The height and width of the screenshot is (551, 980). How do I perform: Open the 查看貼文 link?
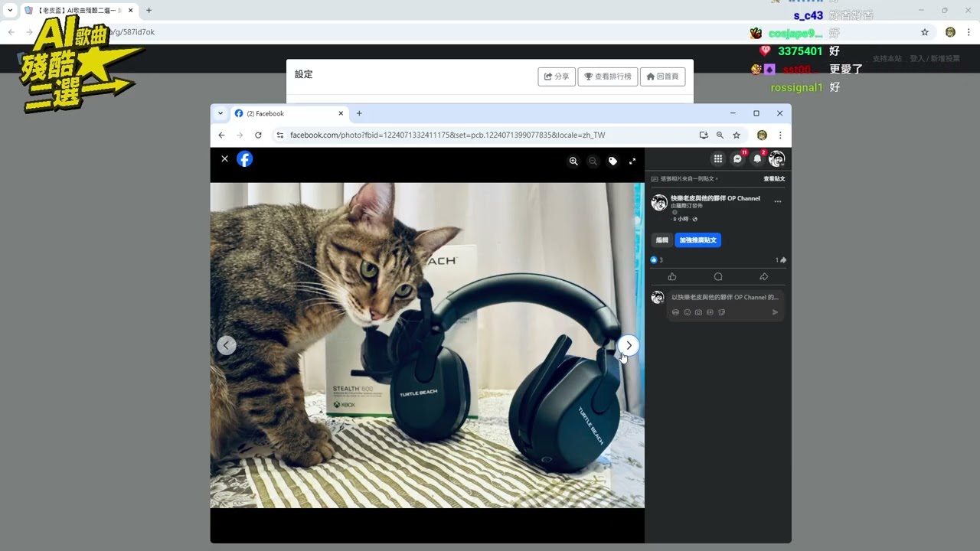[x=774, y=178]
